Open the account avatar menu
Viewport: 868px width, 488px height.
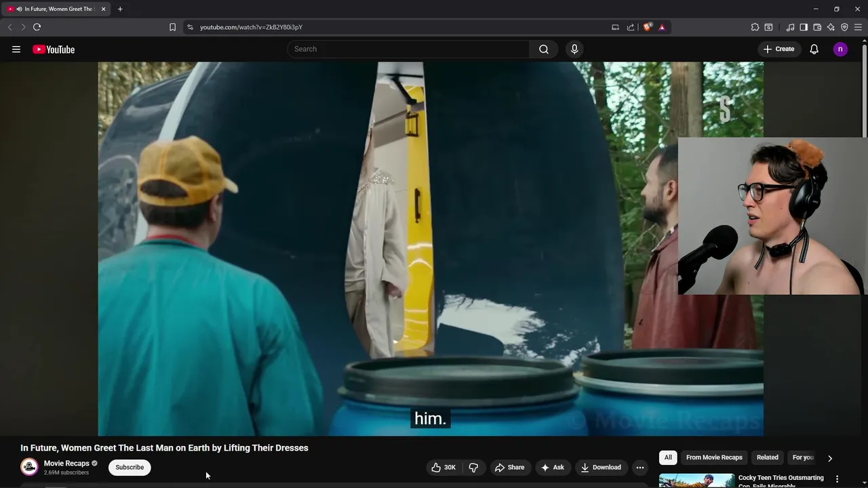840,49
